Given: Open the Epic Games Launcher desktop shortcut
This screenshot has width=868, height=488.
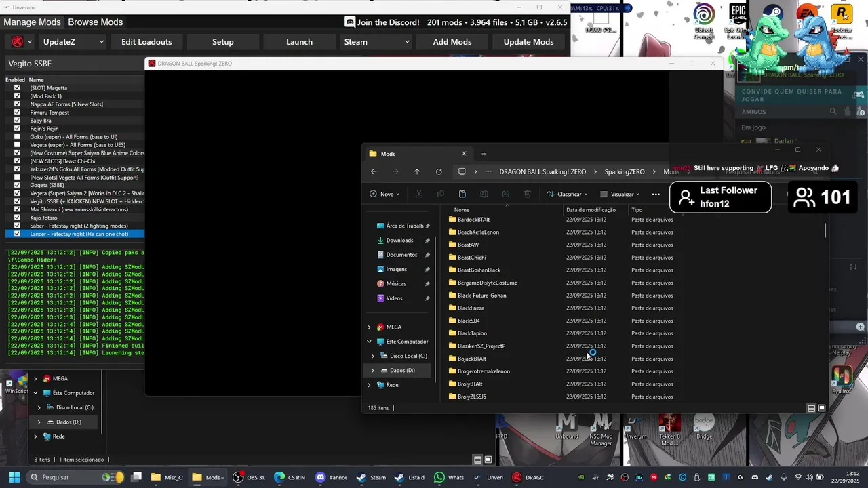Looking at the screenshot, I should 738,22.
